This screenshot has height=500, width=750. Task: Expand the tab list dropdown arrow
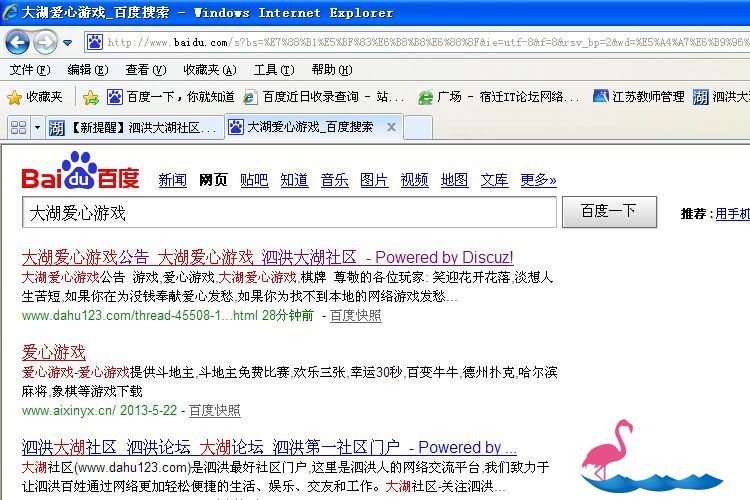[37, 128]
